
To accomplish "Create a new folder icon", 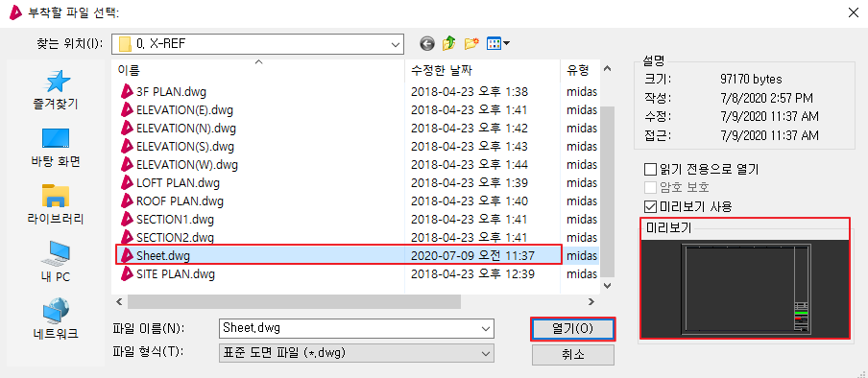I will 471,43.
